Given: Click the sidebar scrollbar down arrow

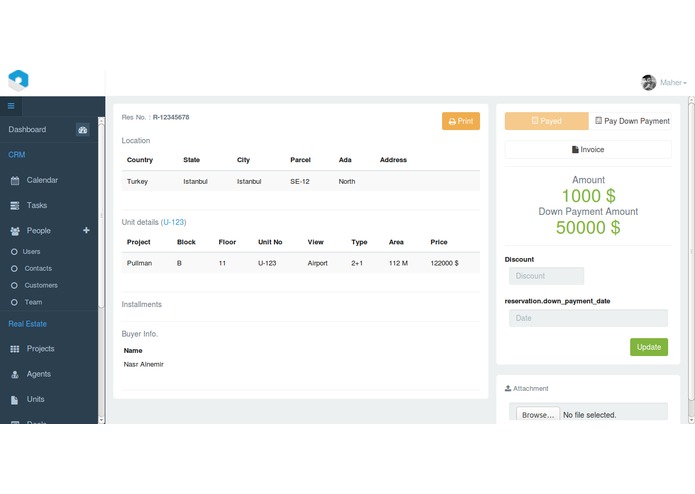Looking at the screenshot, I should pyautogui.click(x=102, y=420).
